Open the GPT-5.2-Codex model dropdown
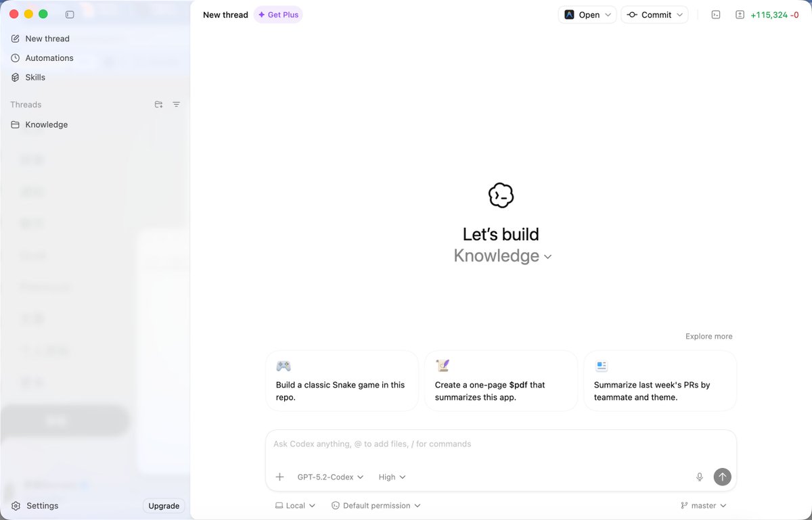 coord(330,477)
